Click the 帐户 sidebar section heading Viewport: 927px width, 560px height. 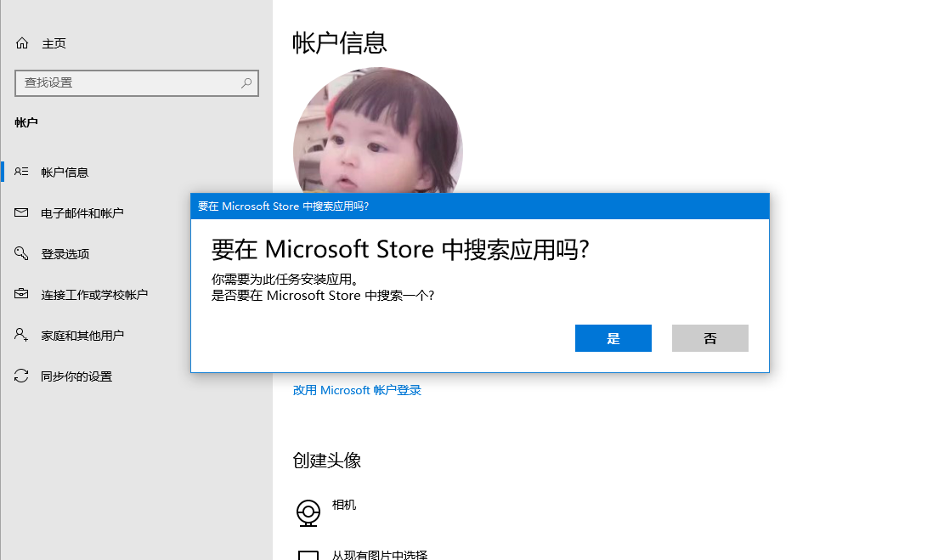[26, 122]
